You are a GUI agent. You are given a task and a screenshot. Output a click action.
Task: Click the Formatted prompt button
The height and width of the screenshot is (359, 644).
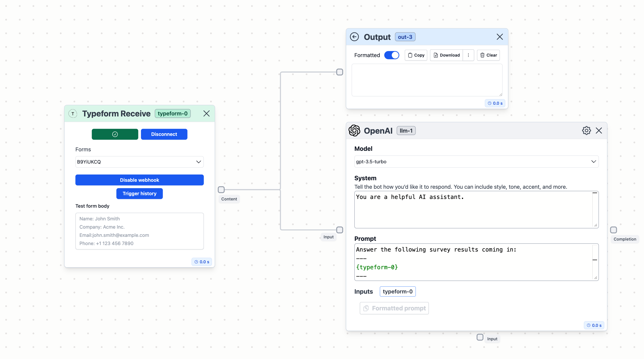click(394, 308)
